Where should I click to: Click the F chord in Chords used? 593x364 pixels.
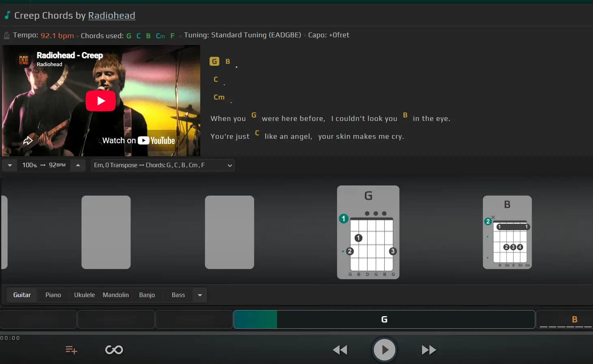click(173, 36)
